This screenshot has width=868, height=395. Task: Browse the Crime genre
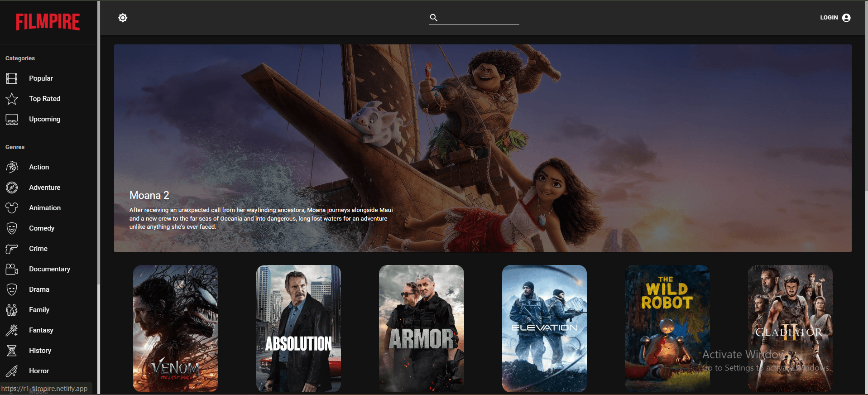pos(48,249)
